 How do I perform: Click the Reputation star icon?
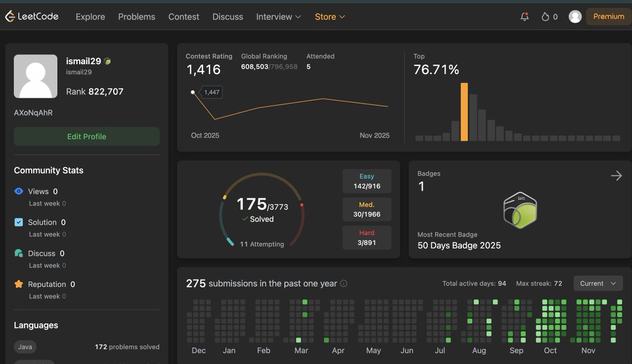[19, 284]
